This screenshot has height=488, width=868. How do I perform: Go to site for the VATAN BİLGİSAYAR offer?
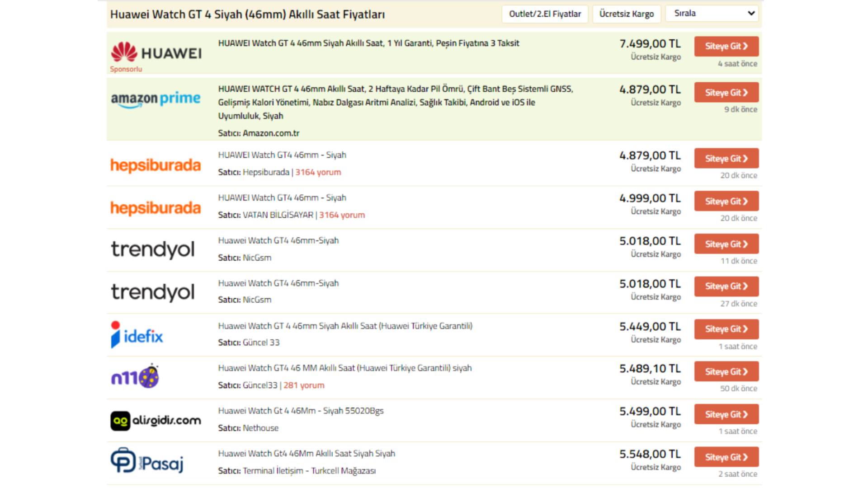point(726,202)
